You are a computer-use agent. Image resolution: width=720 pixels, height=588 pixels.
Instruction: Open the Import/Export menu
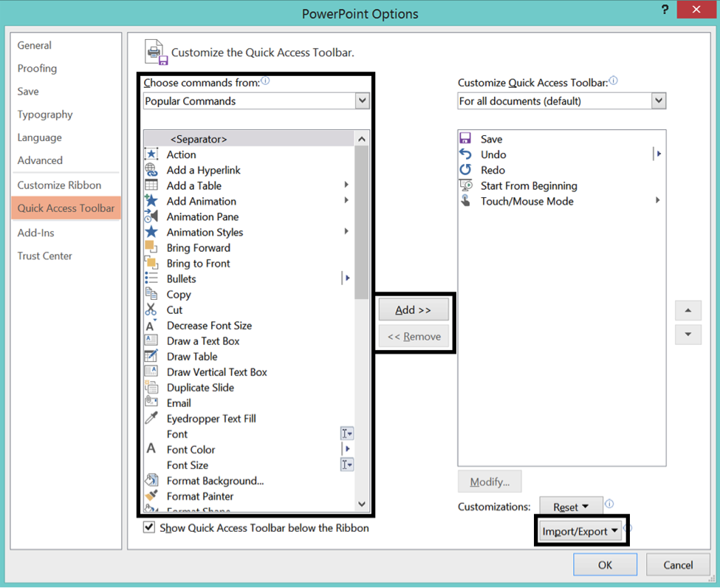581,530
